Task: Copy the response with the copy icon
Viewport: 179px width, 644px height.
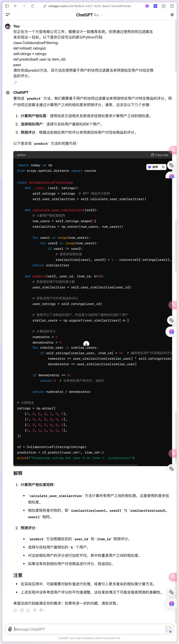Action: click(22, 610)
